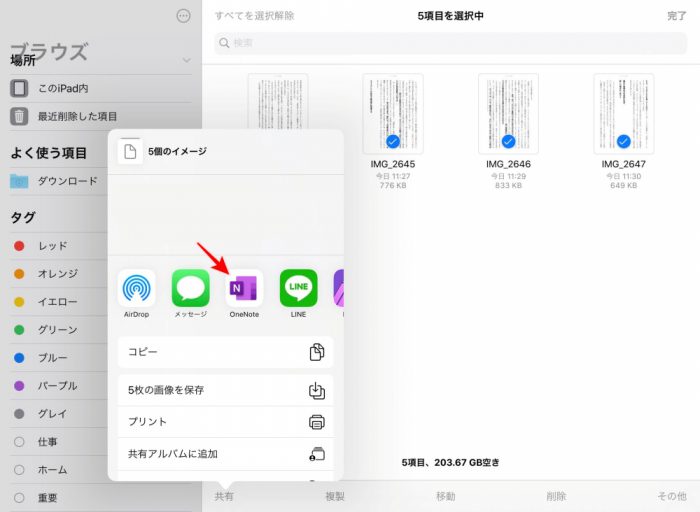Tap すべてを選択解除
Viewport: 700px width, 512px height.
[x=254, y=16]
